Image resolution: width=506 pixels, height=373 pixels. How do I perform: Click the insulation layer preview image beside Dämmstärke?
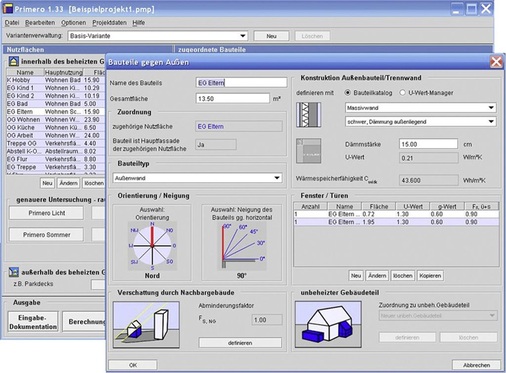pyautogui.click(x=309, y=151)
